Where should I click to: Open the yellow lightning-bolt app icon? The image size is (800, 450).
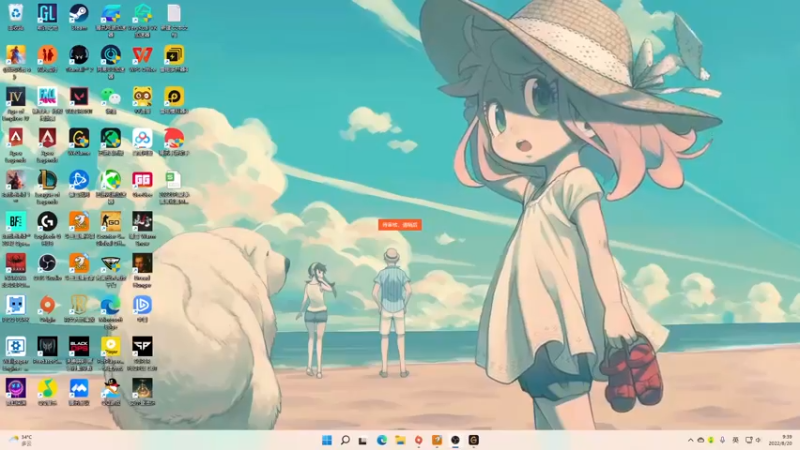[174, 55]
